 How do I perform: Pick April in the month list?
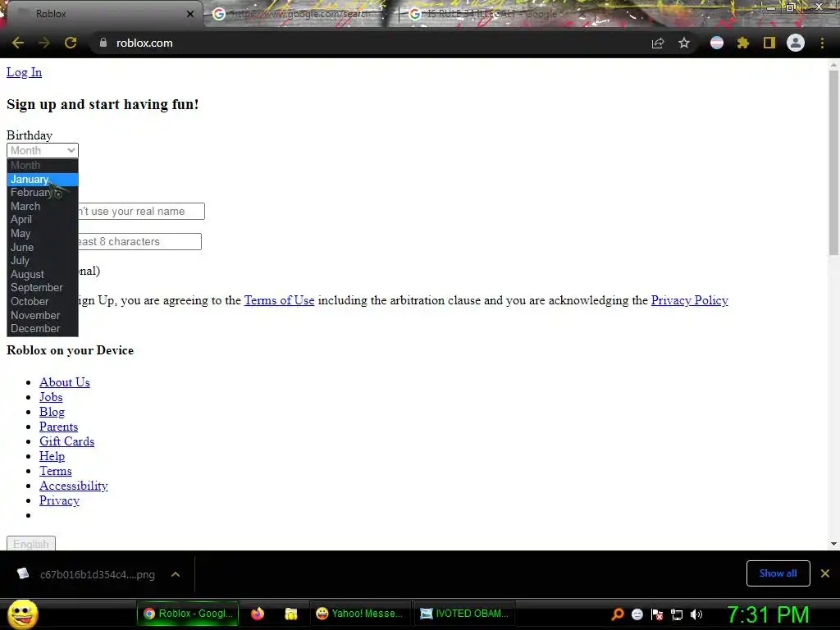tap(43, 220)
